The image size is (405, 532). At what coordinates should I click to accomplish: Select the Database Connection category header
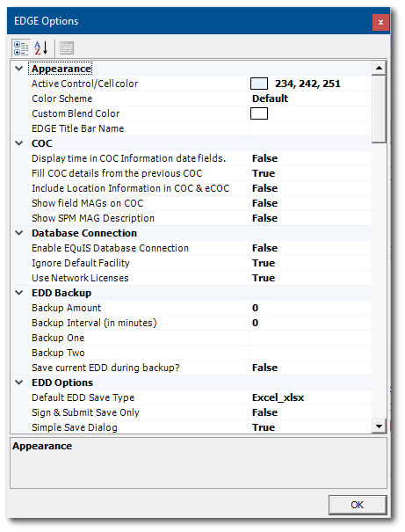[84, 233]
